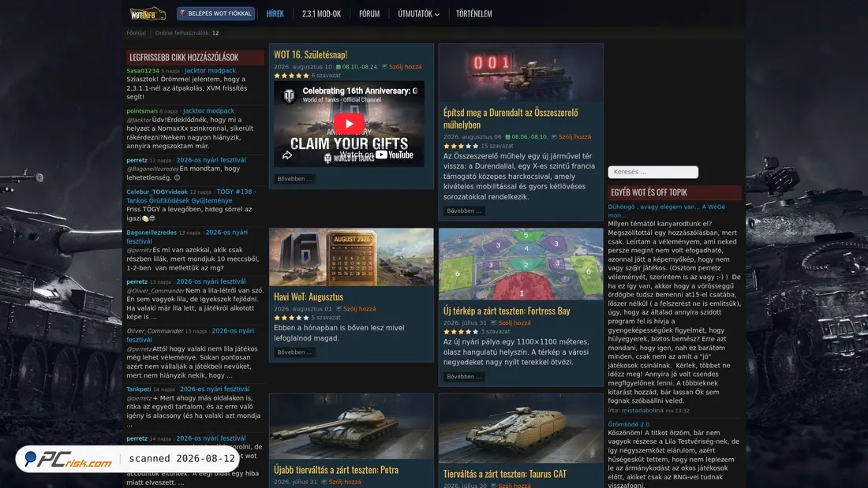Click Szólj hozzá under Havi WoT: Augusztus
The image size is (868, 488).
click(x=359, y=309)
